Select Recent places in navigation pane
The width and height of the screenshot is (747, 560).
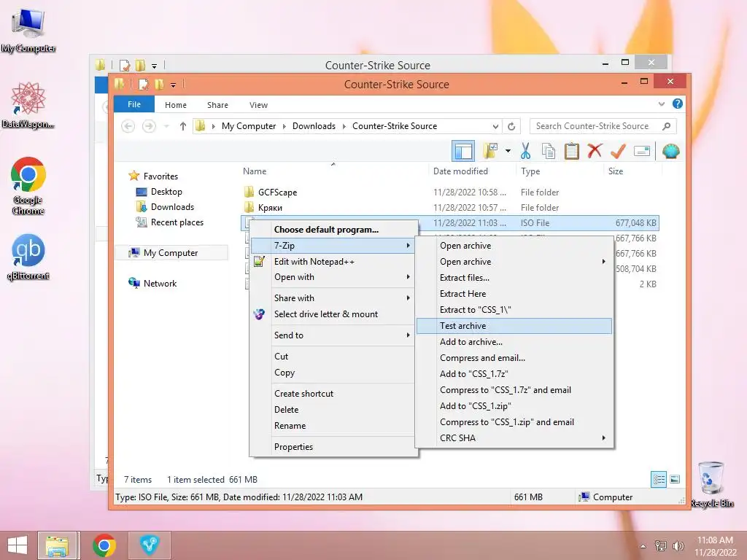click(x=177, y=222)
